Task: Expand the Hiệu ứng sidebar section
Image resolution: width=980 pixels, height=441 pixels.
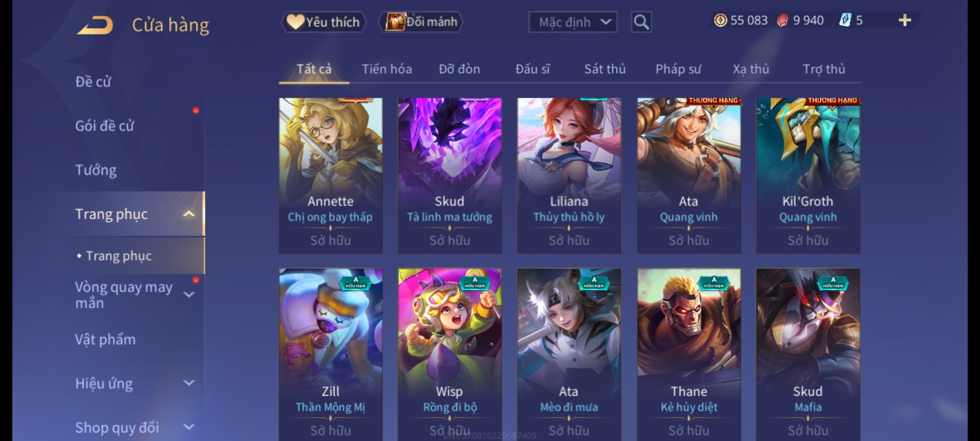Action: coord(189,383)
